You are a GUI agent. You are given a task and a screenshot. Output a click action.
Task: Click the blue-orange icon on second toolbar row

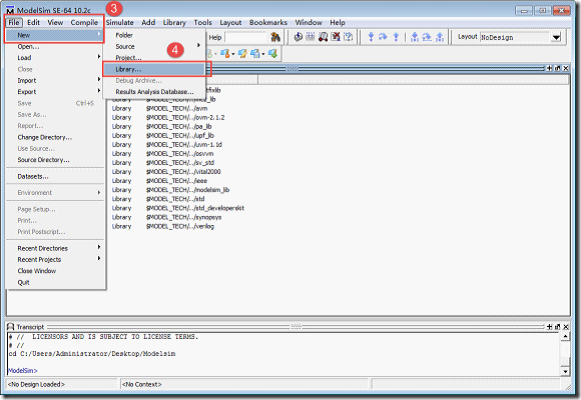[x=225, y=54]
